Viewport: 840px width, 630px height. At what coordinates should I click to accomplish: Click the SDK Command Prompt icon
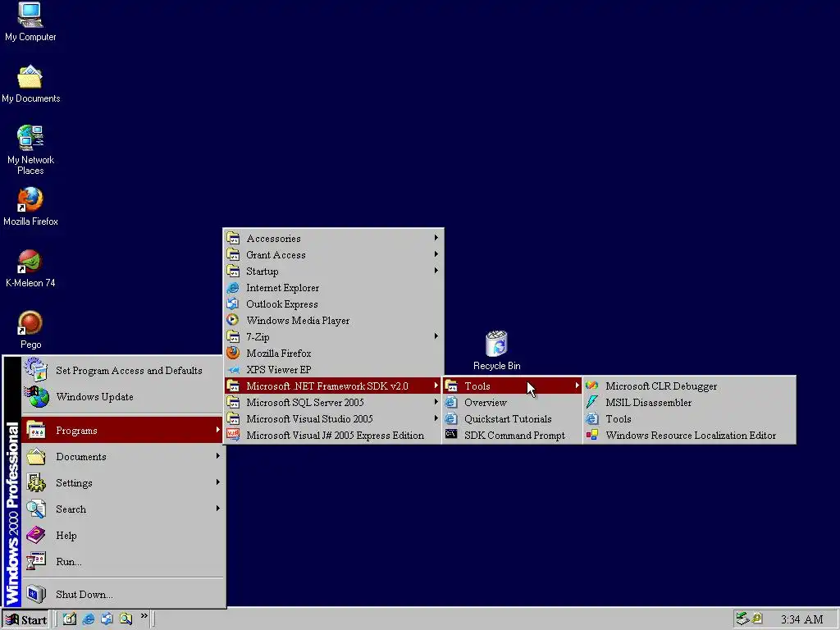coord(451,435)
